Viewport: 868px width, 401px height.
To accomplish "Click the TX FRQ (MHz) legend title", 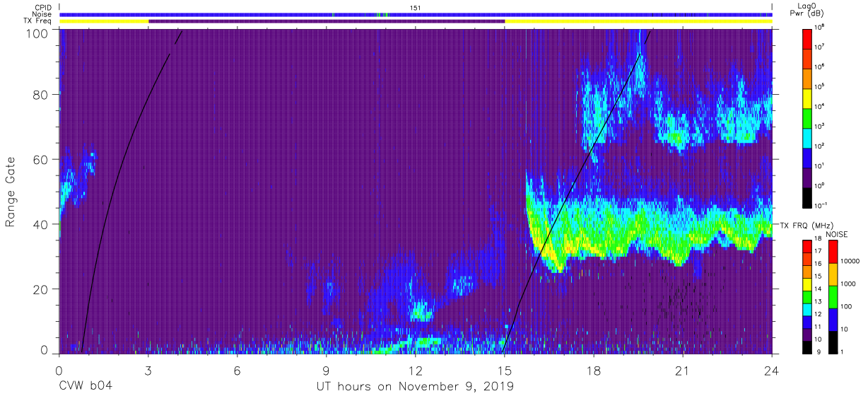I will coord(805,226).
